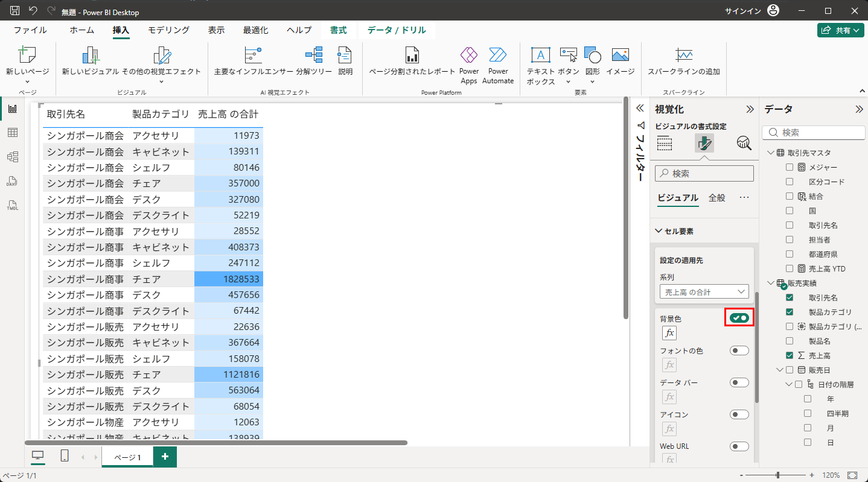Click サインイン to sign in
This screenshot has width=868, height=482.
click(x=743, y=11)
